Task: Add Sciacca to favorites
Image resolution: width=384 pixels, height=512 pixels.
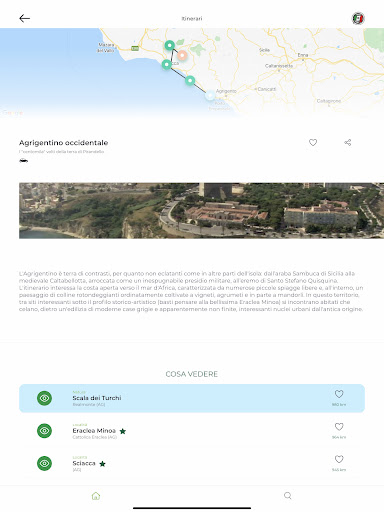Action: click(x=339, y=459)
